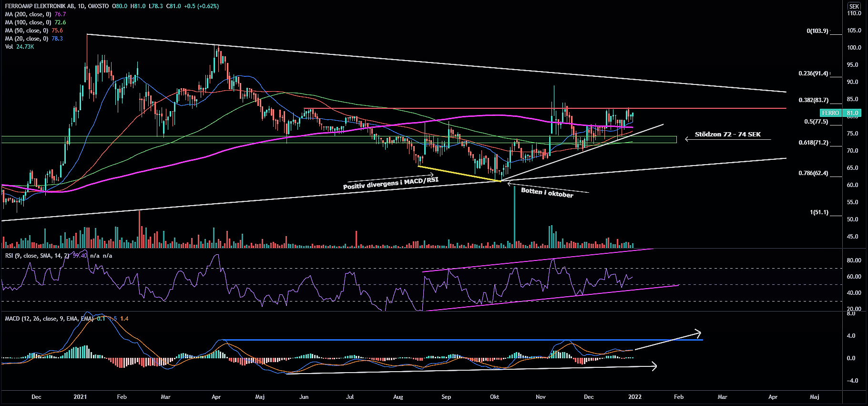Open the SEK currency selector
Image resolution: width=868 pixels, height=406 pixels.
854,6
